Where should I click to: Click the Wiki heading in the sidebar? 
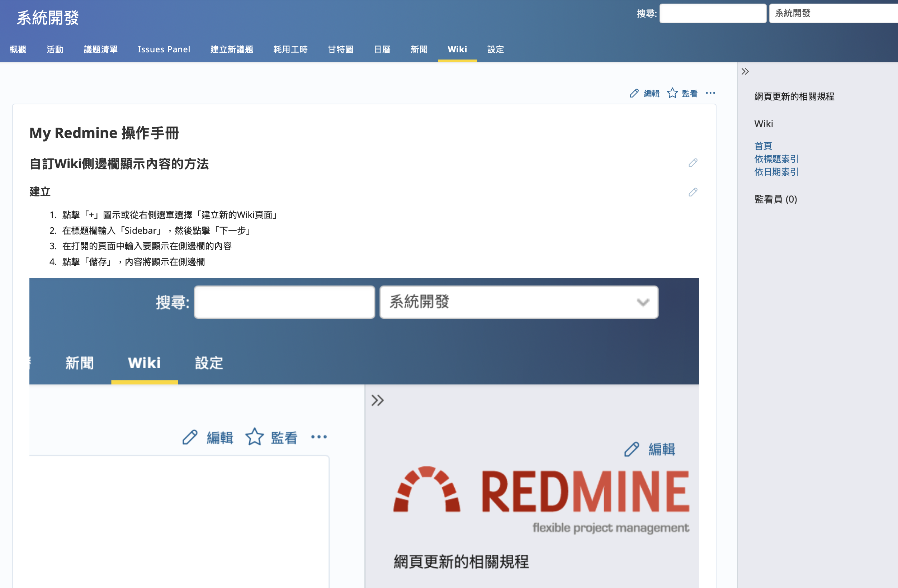(763, 124)
